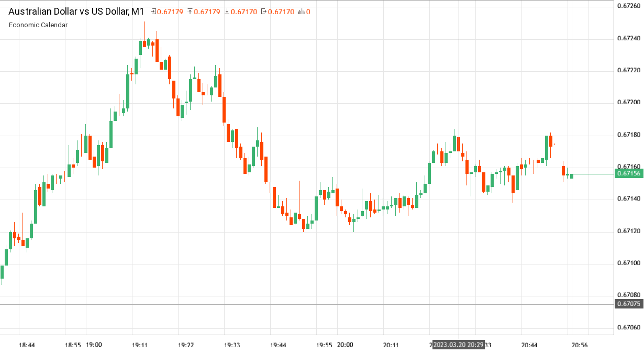Screen dimensions: 644x353
Task: Click the 20:11 time axis label
Action: pyautogui.click(x=391, y=345)
